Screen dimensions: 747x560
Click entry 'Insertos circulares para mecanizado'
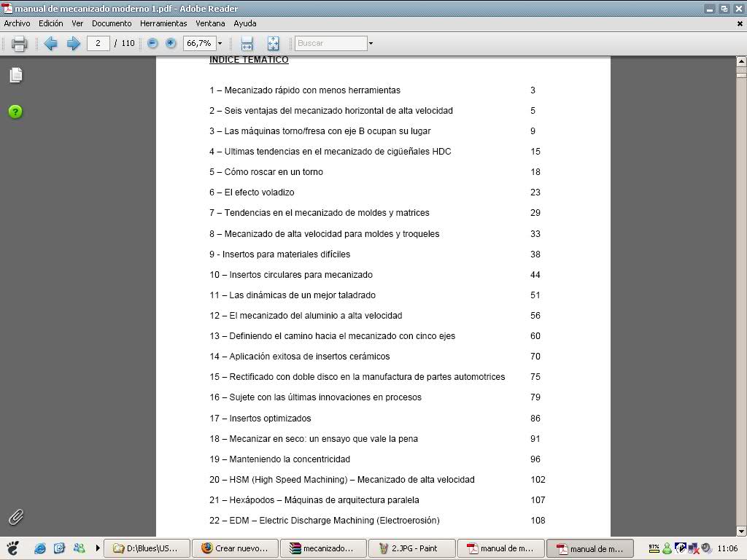click(301, 275)
